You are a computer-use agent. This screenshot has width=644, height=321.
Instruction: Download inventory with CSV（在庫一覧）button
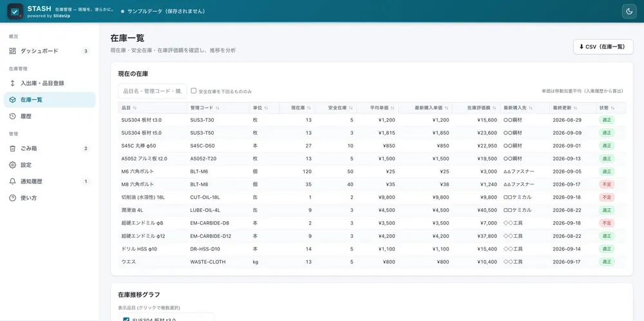coord(603,47)
